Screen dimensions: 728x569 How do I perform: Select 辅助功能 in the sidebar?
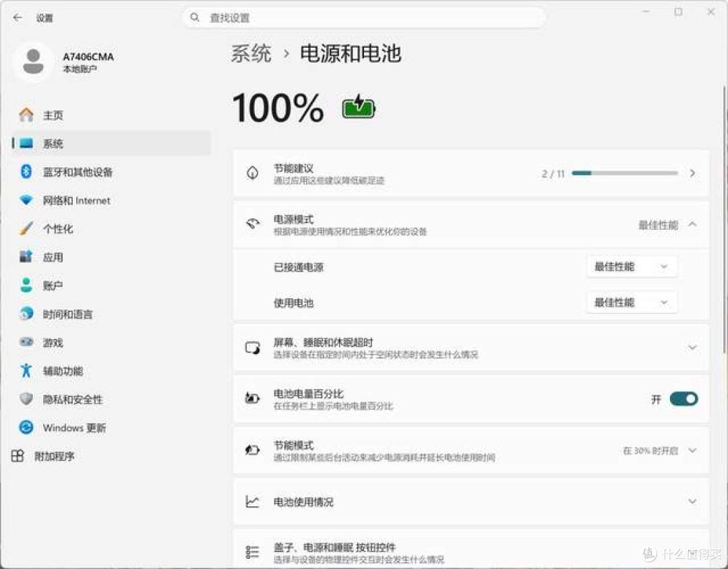point(111,371)
